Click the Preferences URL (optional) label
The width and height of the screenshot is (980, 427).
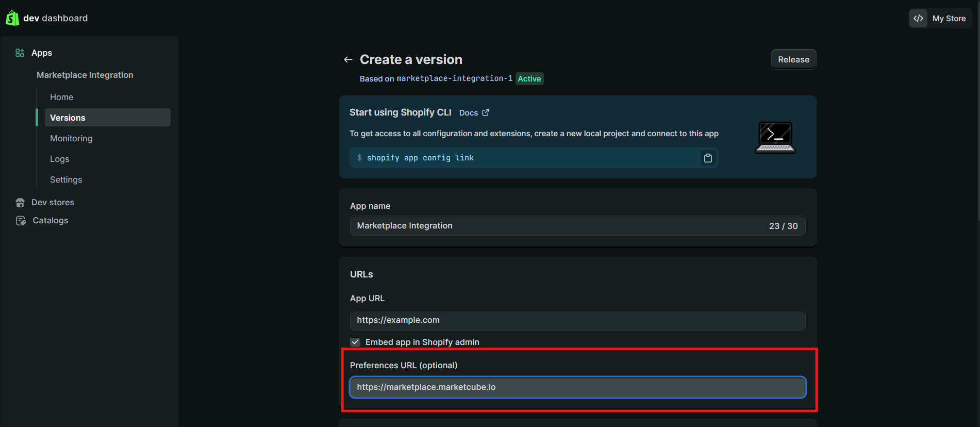(404, 365)
